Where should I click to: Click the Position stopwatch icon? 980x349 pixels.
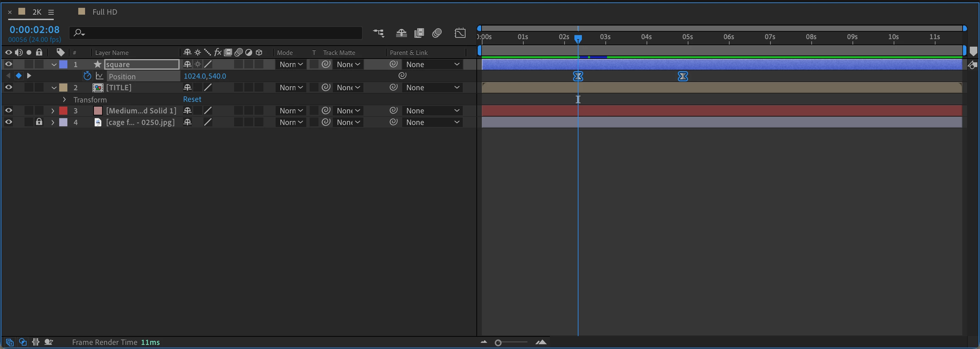coord(87,76)
